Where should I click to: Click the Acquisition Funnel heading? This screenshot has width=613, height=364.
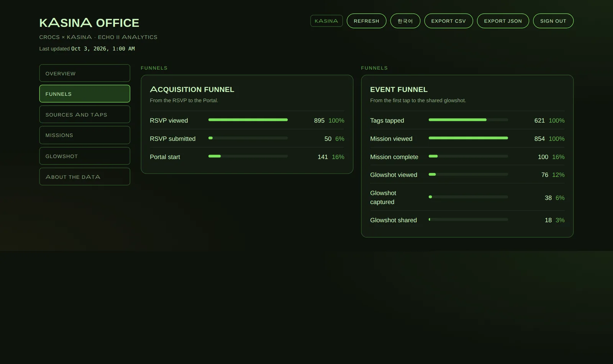(192, 89)
